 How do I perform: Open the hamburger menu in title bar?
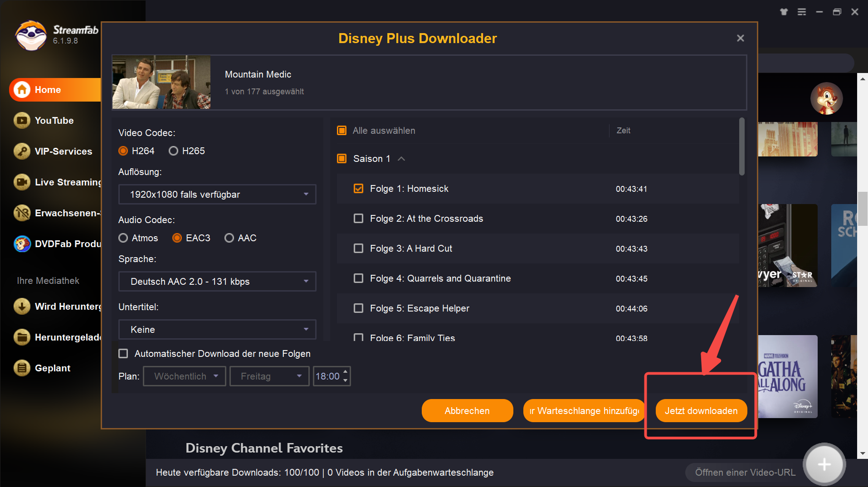pyautogui.click(x=802, y=12)
